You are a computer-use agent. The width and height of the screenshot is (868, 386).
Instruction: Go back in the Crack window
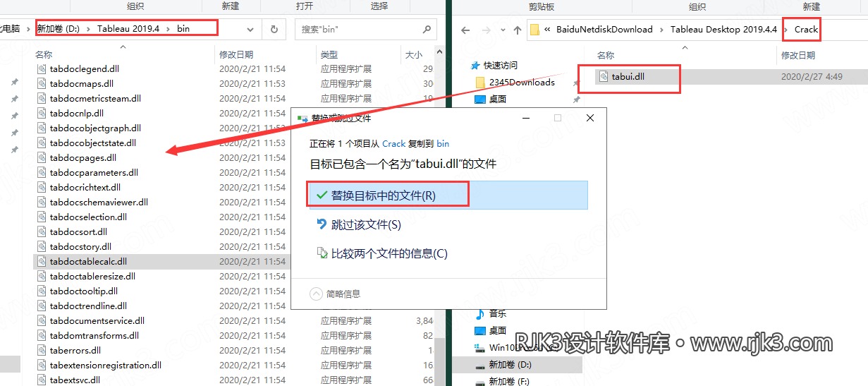click(465, 30)
